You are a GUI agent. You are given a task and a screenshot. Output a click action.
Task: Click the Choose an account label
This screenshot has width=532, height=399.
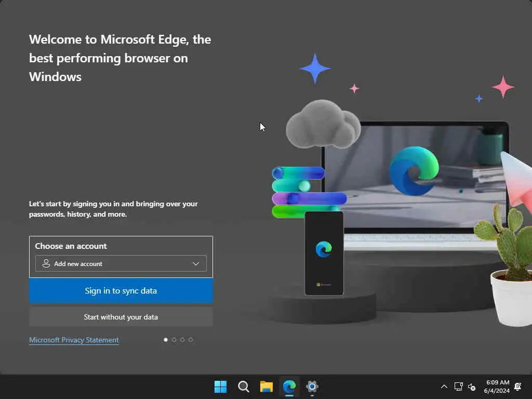tap(71, 246)
